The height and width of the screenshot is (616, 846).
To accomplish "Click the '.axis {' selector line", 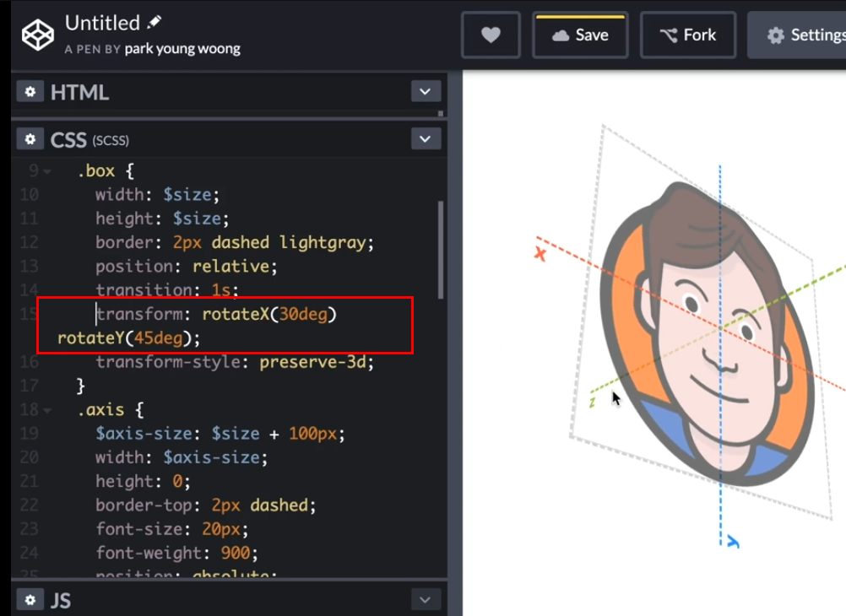I will [110, 410].
